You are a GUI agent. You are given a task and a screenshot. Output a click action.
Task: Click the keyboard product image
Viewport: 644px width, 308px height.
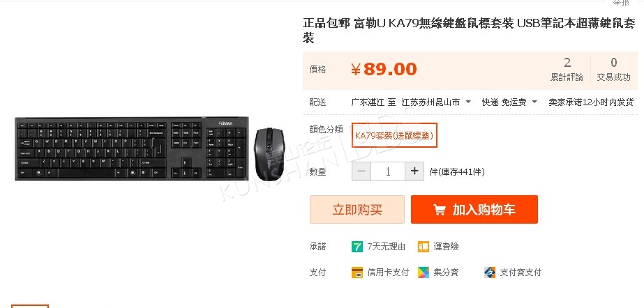(131, 148)
